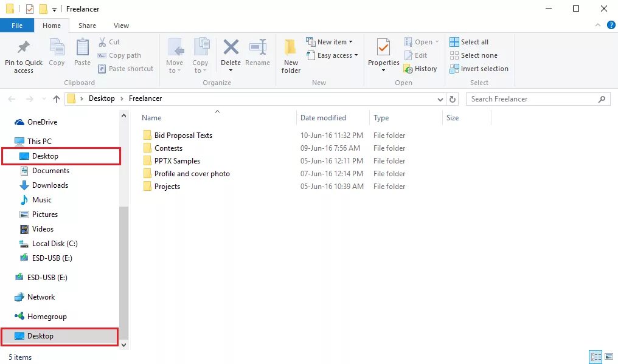
Task: Click the Open ribbon command
Action: (422, 42)
